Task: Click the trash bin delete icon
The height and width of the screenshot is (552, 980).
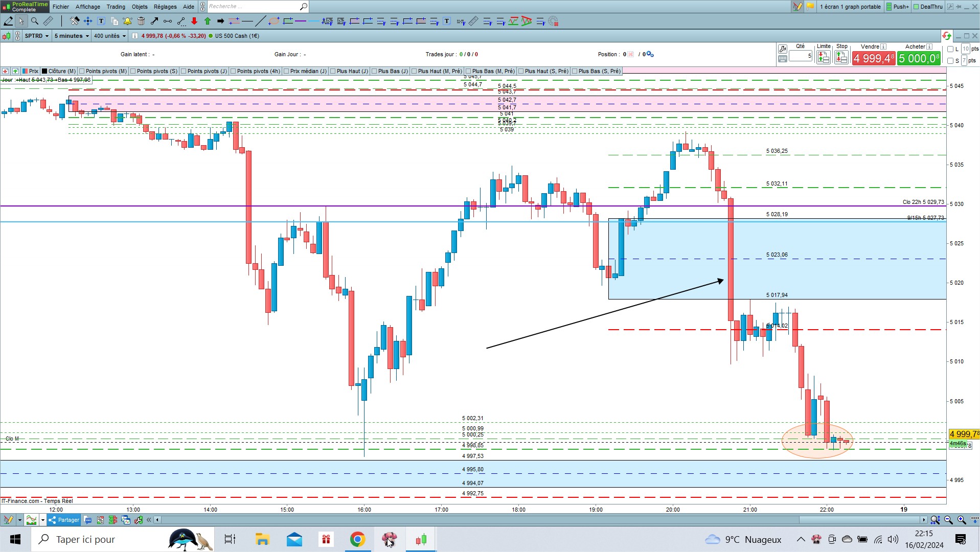Action: (141, 21)
